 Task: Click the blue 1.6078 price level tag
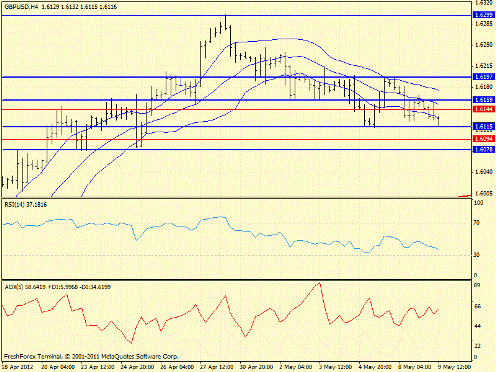click(483, 150)
